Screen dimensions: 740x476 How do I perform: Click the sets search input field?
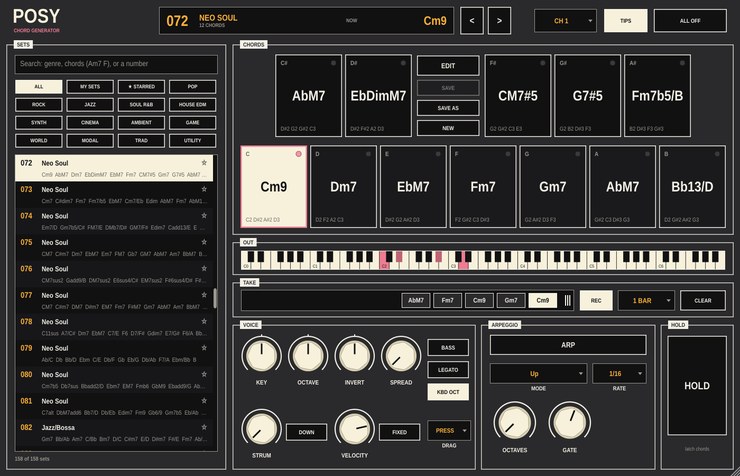[x=116, y=64]
